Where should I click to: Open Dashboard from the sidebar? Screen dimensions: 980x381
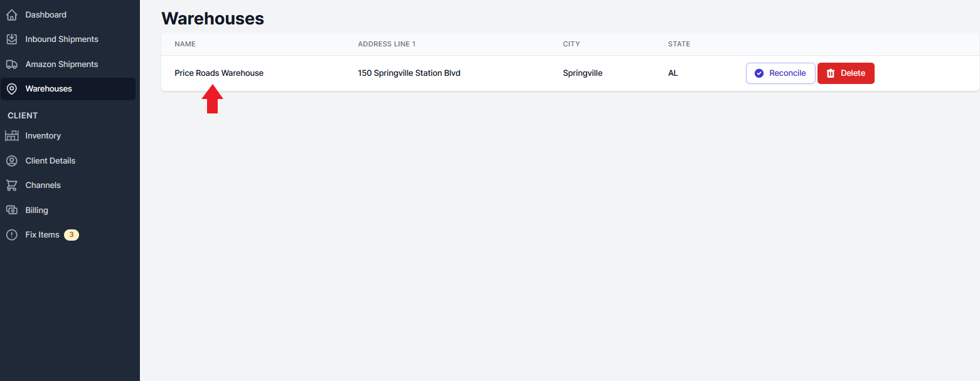point(68,14)
